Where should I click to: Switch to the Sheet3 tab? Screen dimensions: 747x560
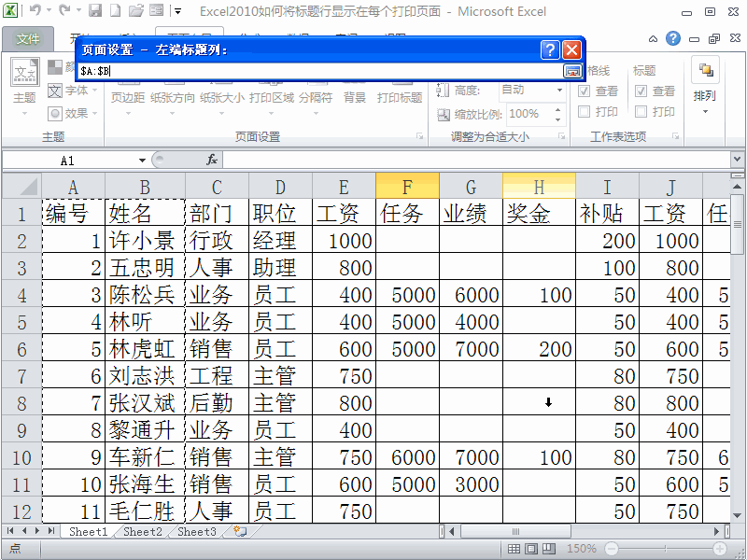[x=197, y=531]
